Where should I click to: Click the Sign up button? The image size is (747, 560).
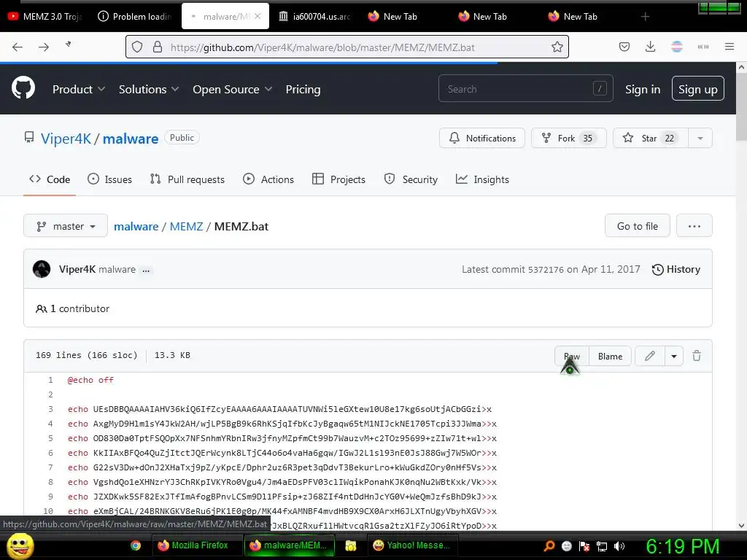[x=698, y=88]
